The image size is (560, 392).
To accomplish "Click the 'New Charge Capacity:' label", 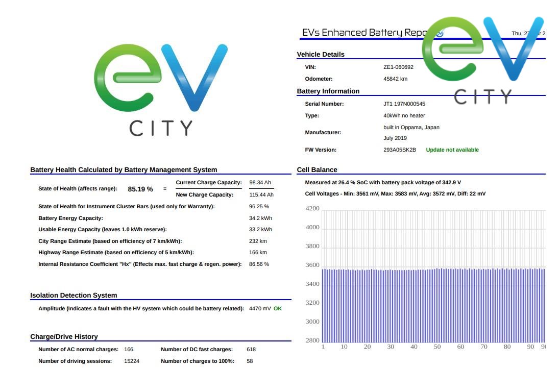I will pos(204,195).
